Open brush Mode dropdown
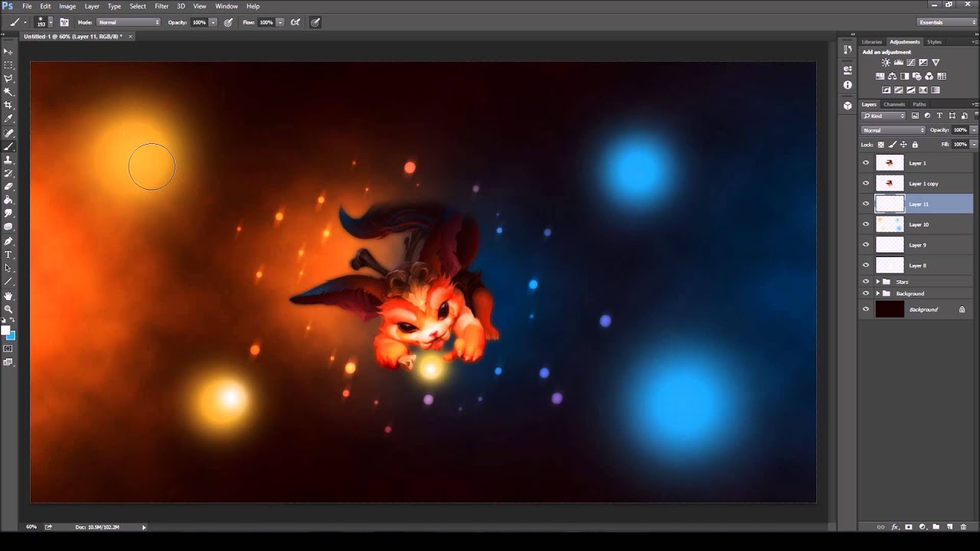The image size is (980, 551). coord(129,22)
